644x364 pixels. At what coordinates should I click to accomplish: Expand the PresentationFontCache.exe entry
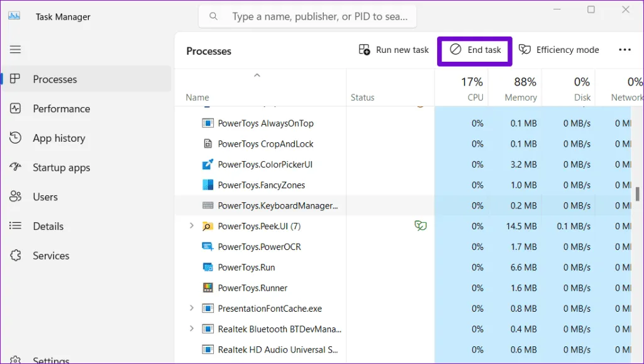[192, 309]
